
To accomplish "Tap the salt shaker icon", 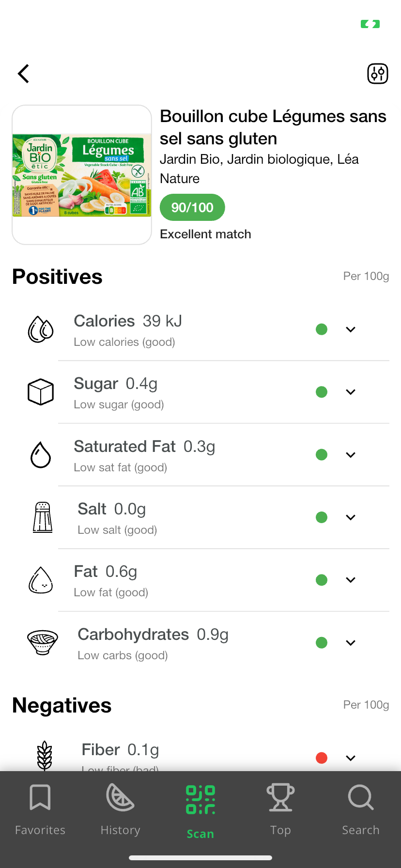I will [x=43, y=517].
